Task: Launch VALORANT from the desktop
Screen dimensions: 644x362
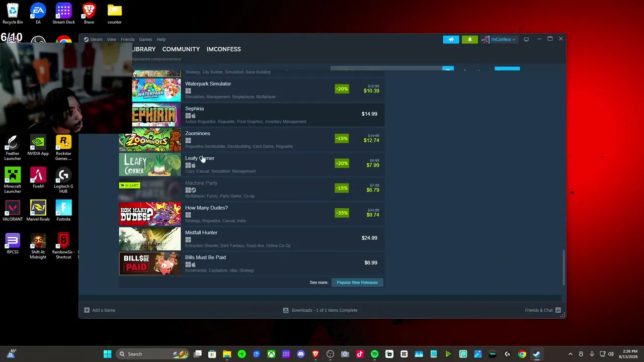Action: (x=13, y=211)
